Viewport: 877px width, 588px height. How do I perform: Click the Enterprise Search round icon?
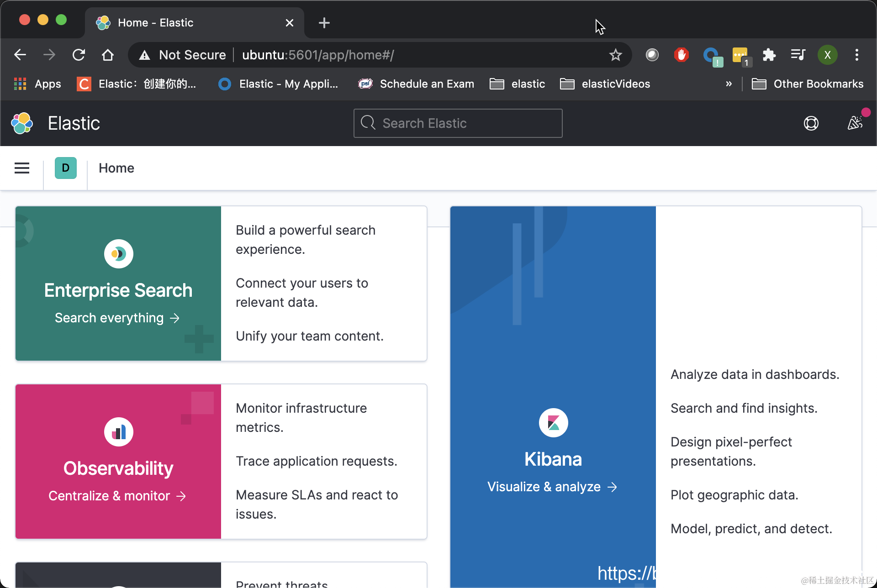click(118, 254)
